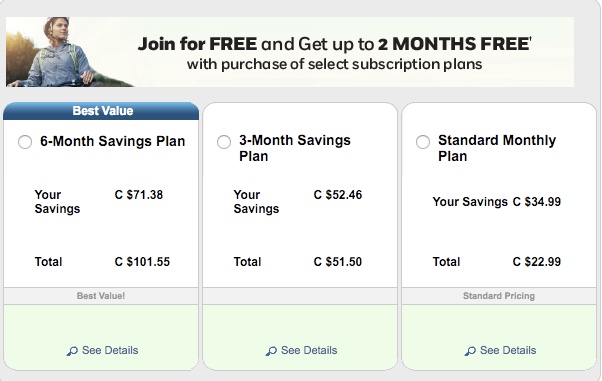Click the 6-Month Savings Plan title
Screen dimensions: 602x381
pos(112,141)
